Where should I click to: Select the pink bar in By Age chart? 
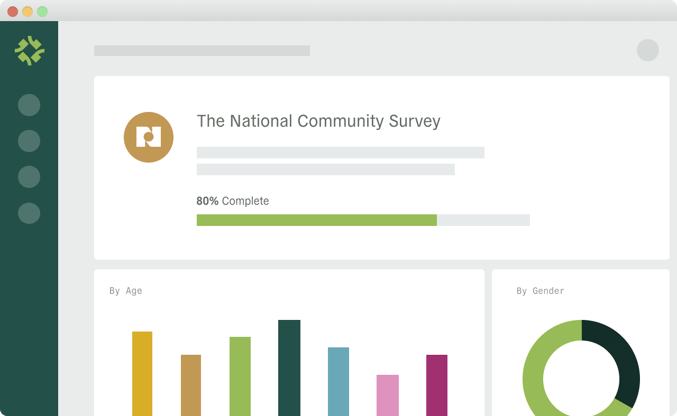[x=388, y=395]
